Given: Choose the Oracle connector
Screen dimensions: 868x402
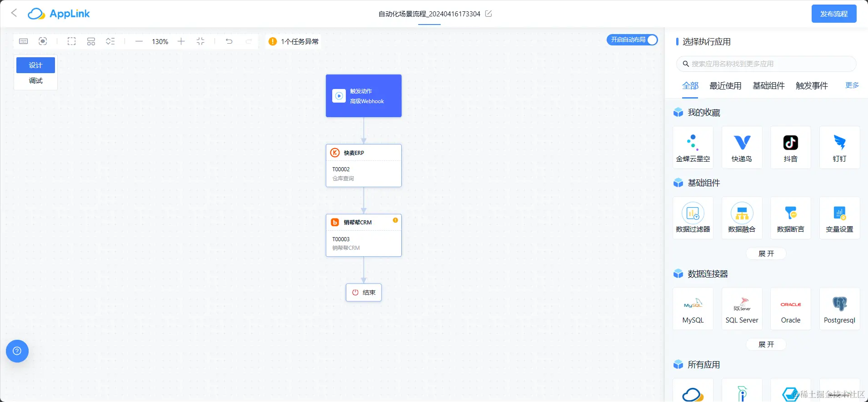Looking at the screenshot, I should [791, 309].
